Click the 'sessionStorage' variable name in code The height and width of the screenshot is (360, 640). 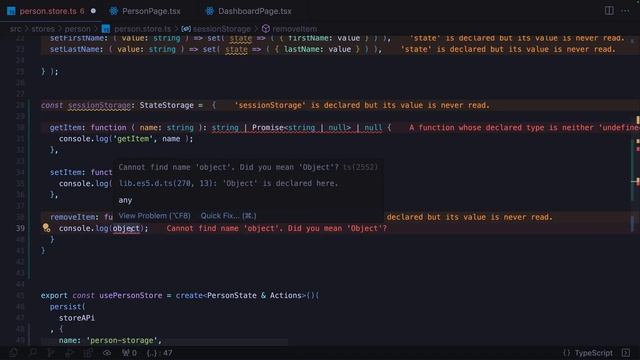coord(99,105)
